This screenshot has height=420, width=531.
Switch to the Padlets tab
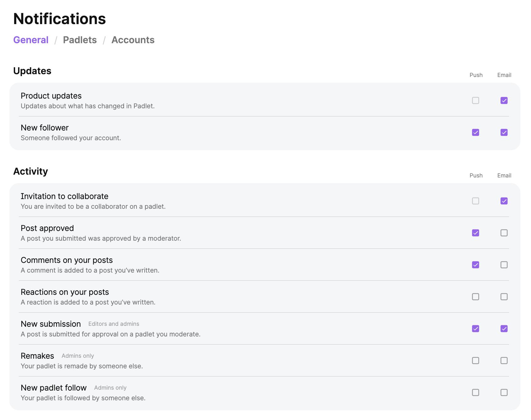pos(80,40)
